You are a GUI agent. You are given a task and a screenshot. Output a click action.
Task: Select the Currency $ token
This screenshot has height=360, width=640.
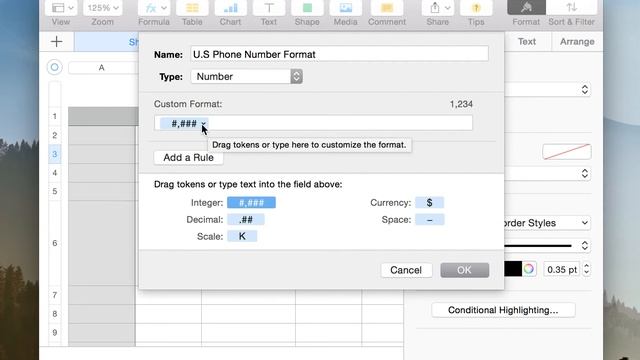point(429,203)
